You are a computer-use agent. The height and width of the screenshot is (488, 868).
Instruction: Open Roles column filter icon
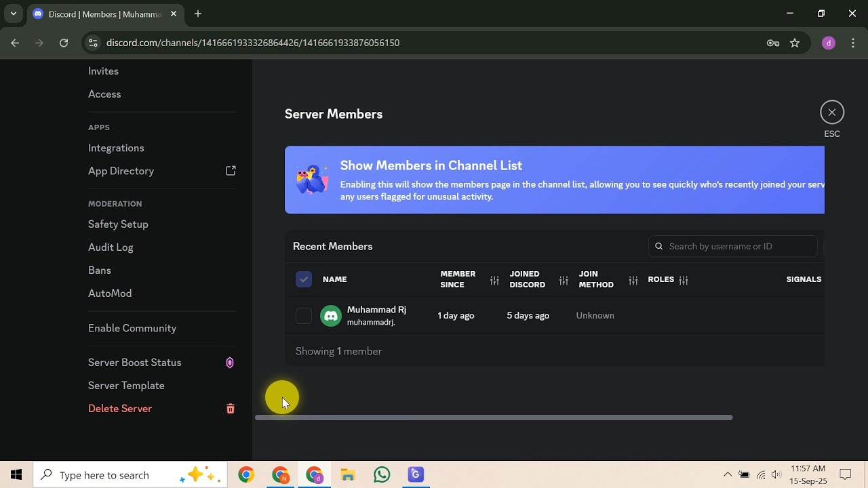[x=684, y=280]
